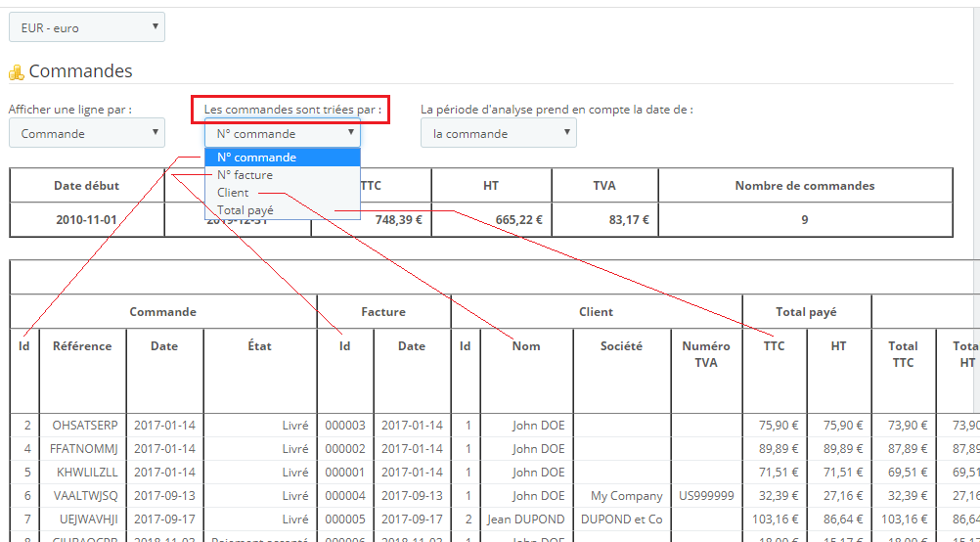Select 'N° commande' in the sort list
Image resolution: width=980 pixels, height=542 pixels.
coord(283,157)
